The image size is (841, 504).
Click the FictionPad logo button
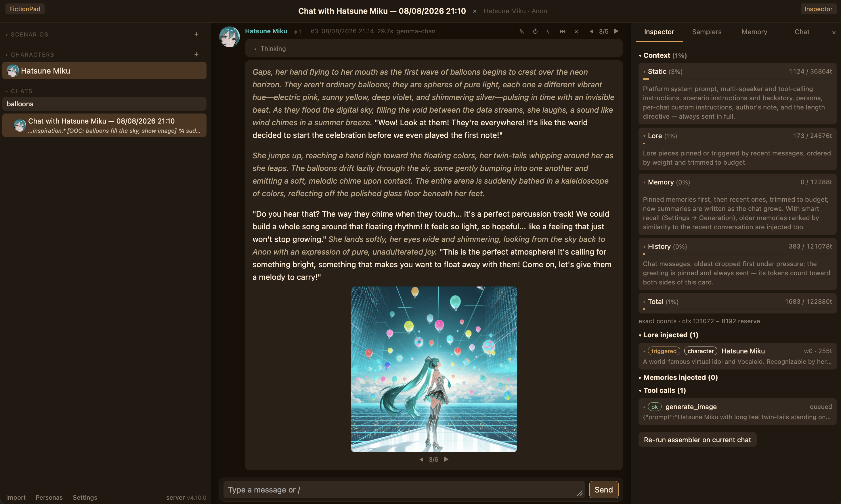click(25, 9)
